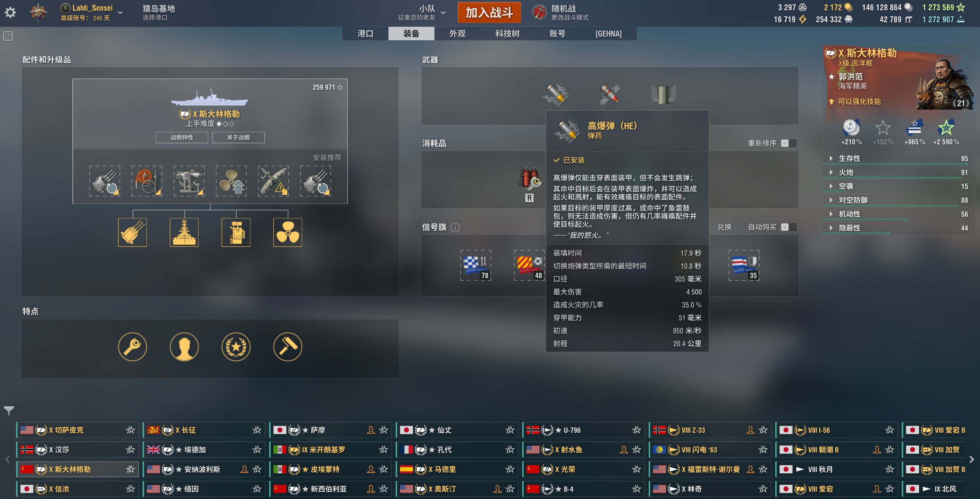Viewport: 980px width, 499px height.
Task: Open the ship carousel filter funnel
Action: [x=8, y=410]
